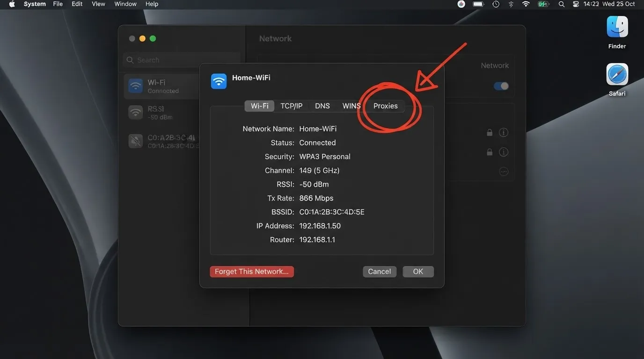The height and width of the screenshot is (359, 644).
Task: Open the Wi-Fi status icon in menu bar
Action: click(x=526, y=4)
